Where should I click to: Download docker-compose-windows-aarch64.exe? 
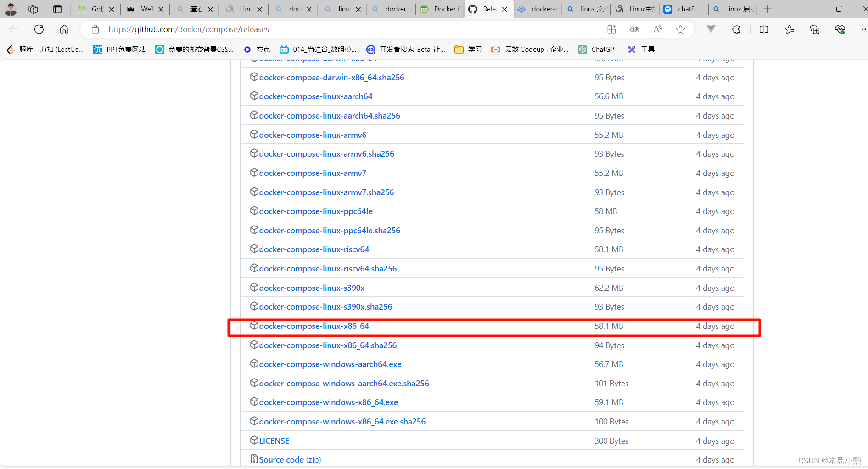(x=330, y=364)
